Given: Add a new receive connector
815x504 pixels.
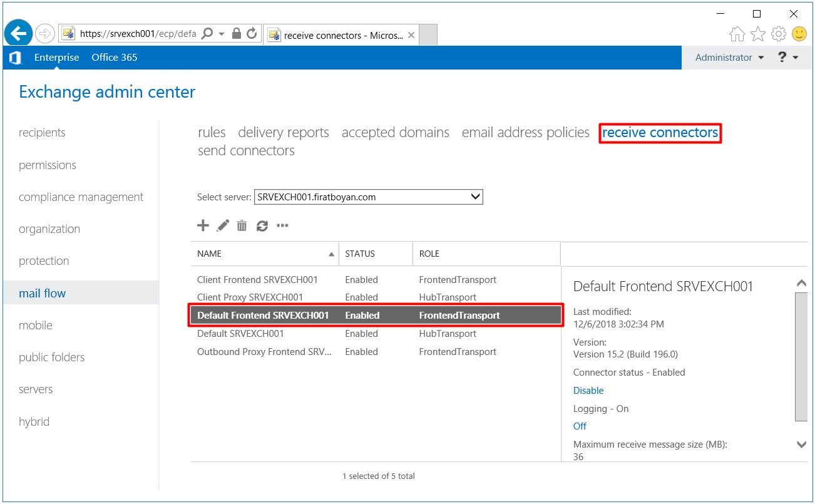Looking at the screenshot, I should click(x=203, y=226).
